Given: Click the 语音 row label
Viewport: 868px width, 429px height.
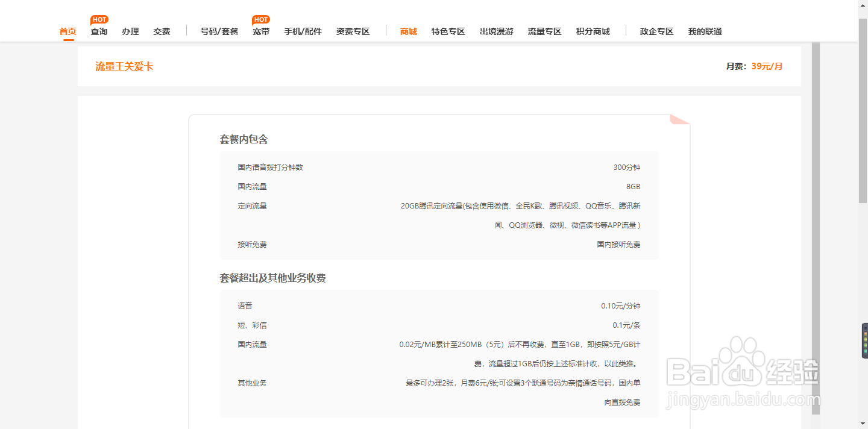Looking at the screenshot, I should [245, 306].
